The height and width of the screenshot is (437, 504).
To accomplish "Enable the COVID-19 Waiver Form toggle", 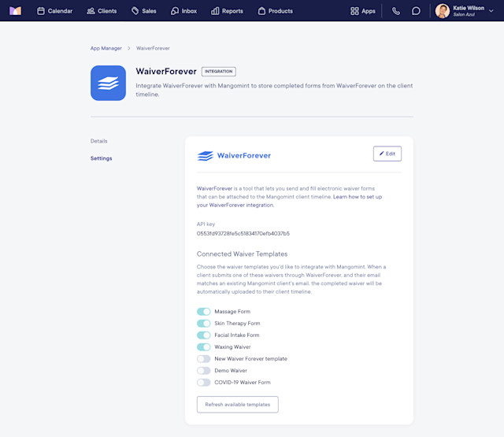I will (x=204, y=383).
